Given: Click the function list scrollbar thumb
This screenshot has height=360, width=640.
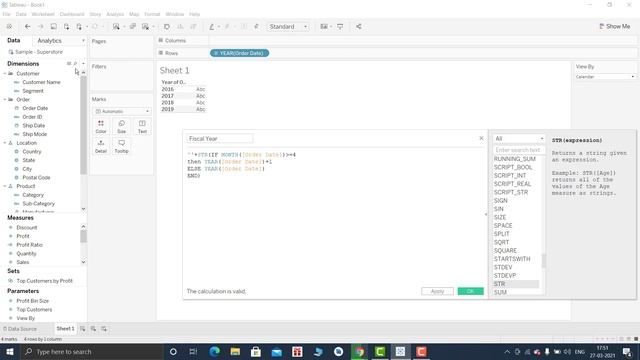Looking at the screenshot, I should [543, 261].
